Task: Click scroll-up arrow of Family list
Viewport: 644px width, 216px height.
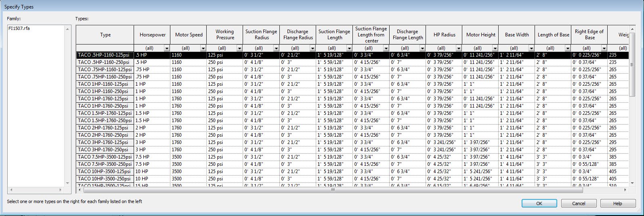Action: (x=67, y=29)
